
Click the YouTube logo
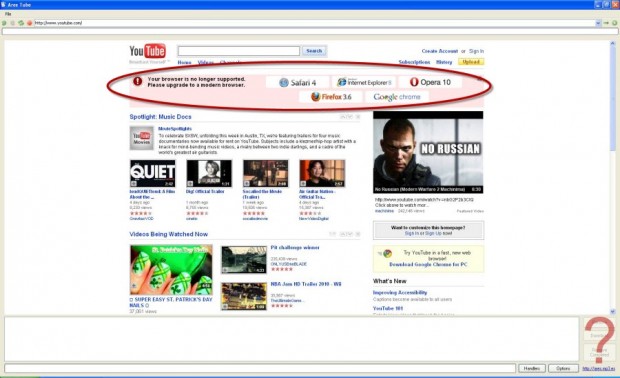147,51
